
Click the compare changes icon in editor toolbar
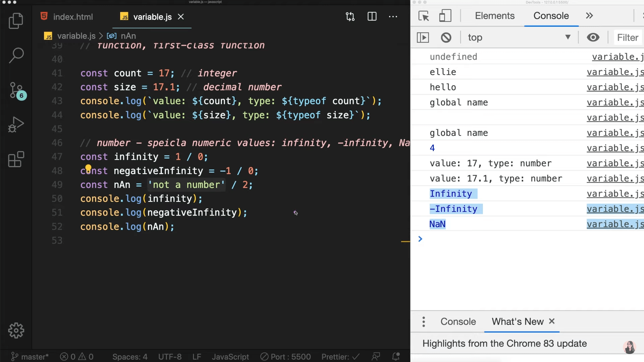(x=350, y=17)
